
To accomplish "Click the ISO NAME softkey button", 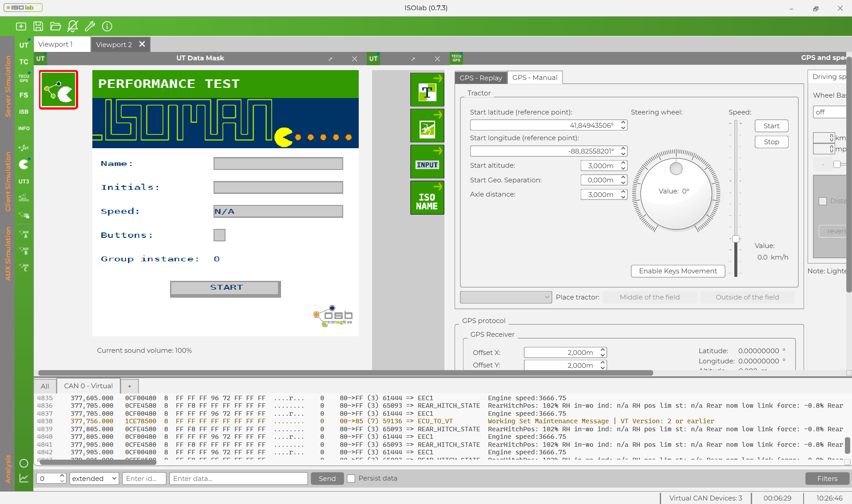I will [427, 198].
